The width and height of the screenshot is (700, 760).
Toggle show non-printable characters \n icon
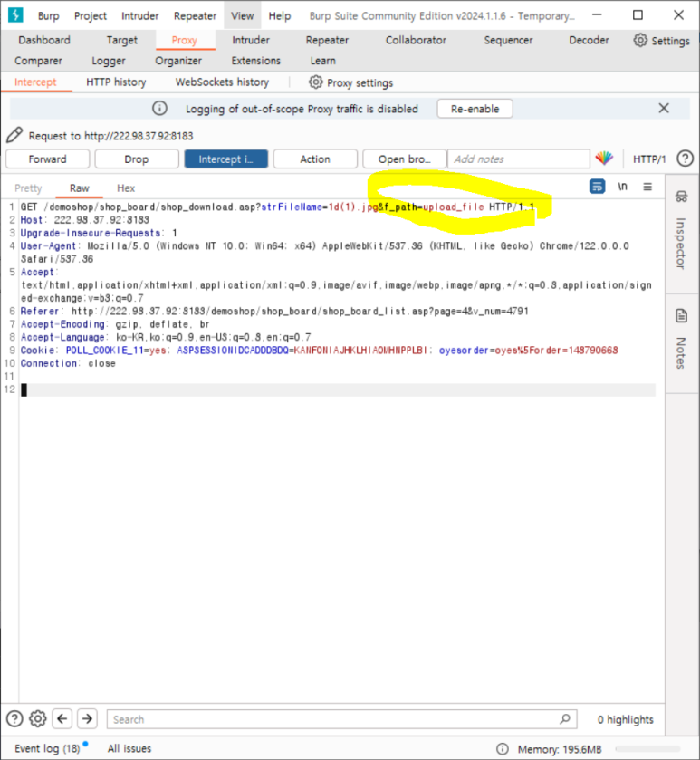(x=622, y=187)
